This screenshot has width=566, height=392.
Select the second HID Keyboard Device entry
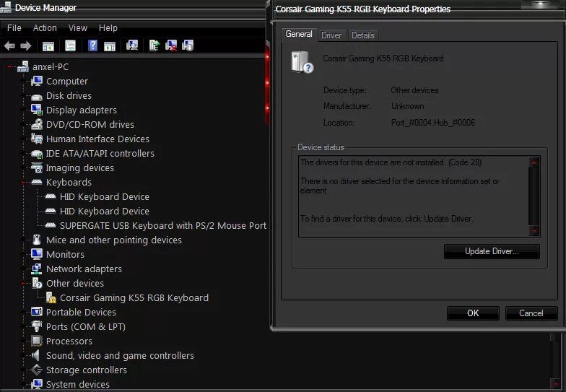tap(104, 211)
